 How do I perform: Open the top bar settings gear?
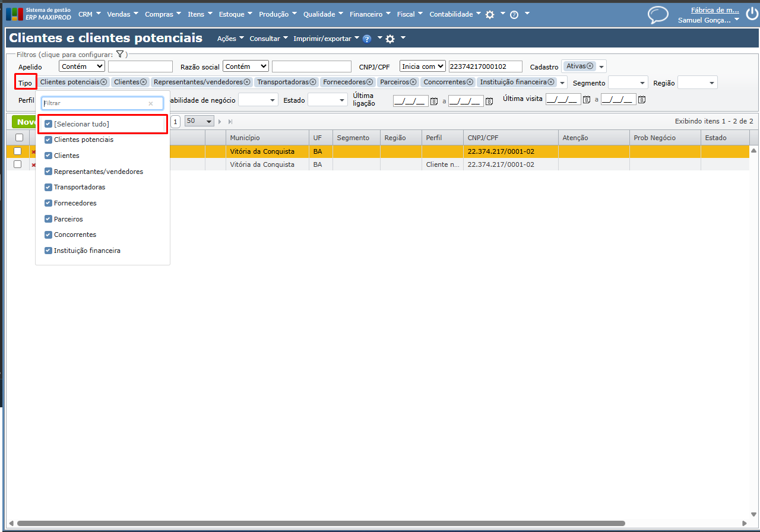click(490, 15)
